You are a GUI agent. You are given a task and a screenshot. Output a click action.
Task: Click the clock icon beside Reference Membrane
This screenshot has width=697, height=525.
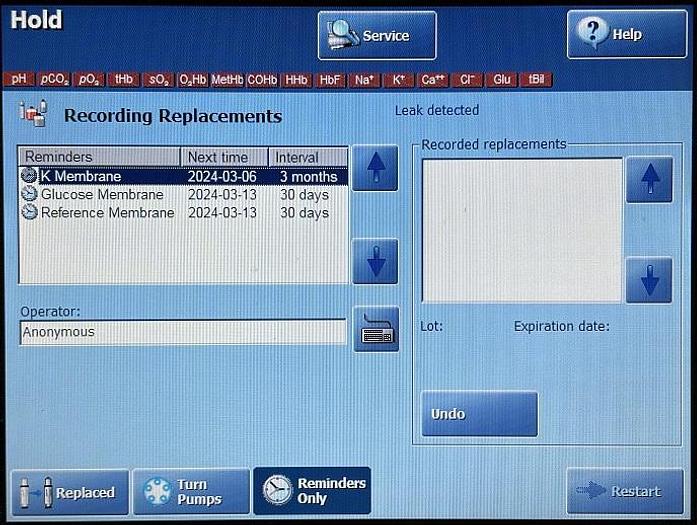(29, 212)
